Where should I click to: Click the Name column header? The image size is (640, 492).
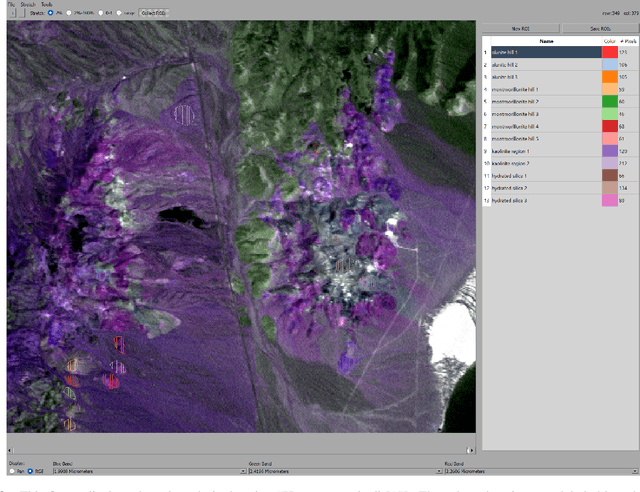[x=546, y=41]
